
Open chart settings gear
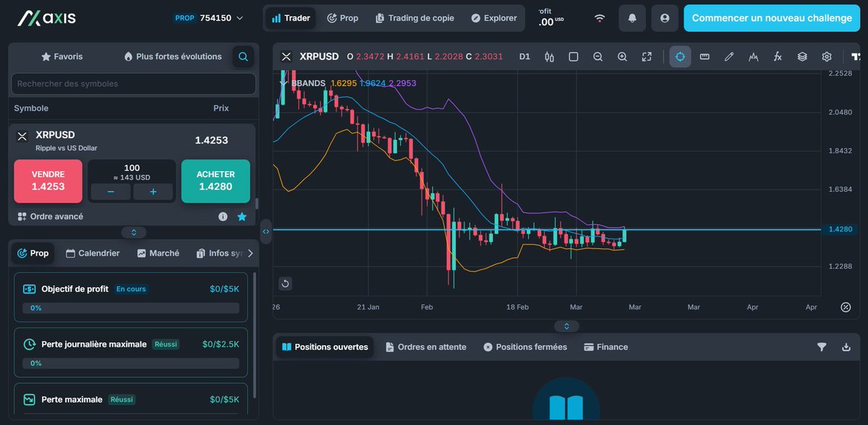[827, 56]
